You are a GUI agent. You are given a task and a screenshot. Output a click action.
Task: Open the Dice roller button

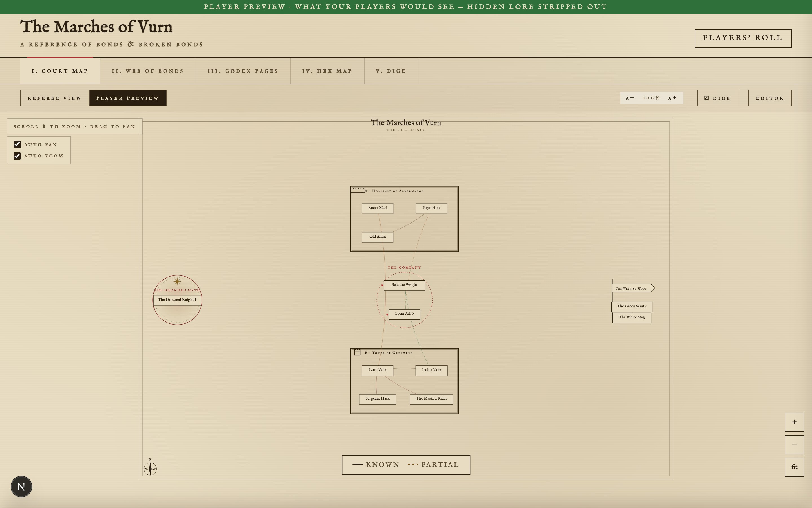717,98
